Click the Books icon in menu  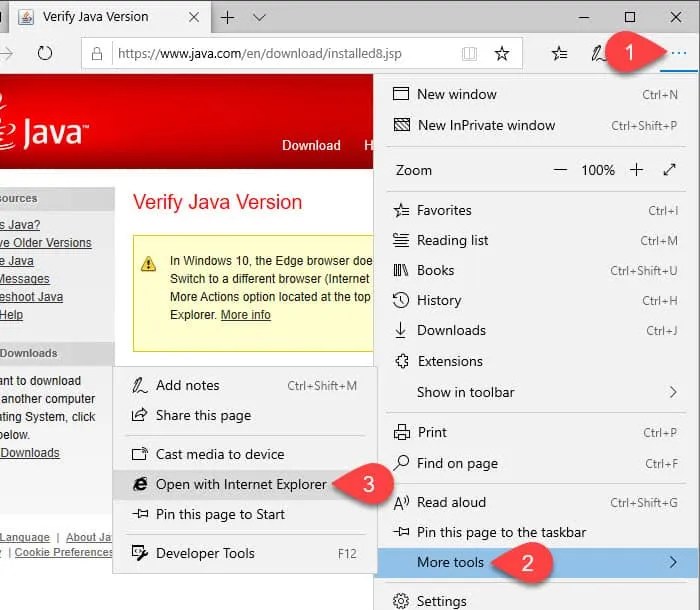[x=400, y=270]
